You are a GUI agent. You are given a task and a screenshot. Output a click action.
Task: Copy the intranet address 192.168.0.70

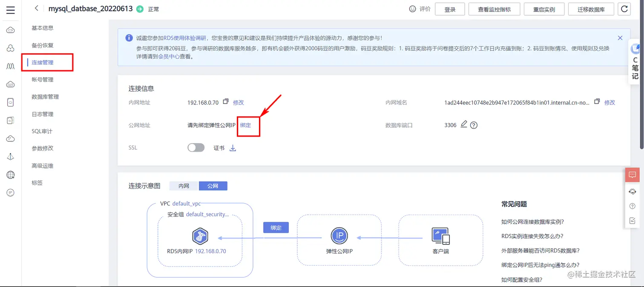click(x=226, y=102)
